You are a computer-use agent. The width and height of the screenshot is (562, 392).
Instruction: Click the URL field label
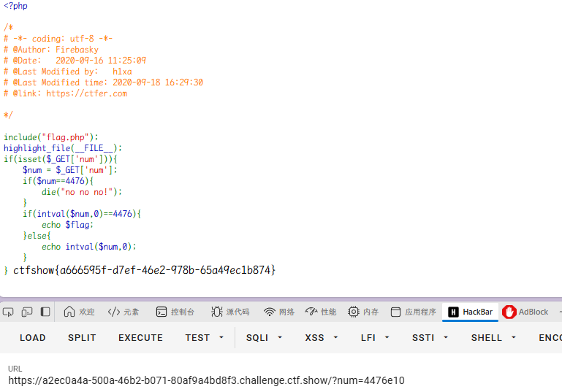tap(15, 369)
